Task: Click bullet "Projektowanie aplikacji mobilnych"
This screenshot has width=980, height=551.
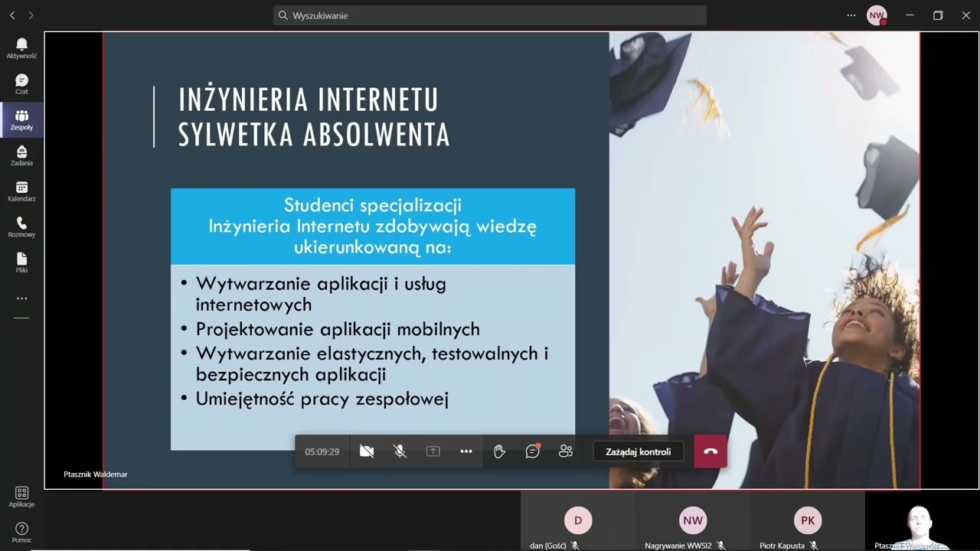Action: click(338, 329)
